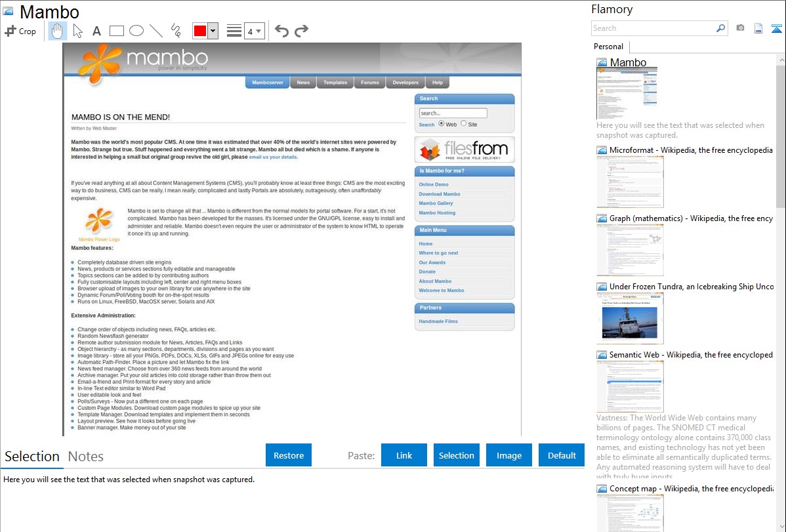This screenshot has height=532, width=786.
Task: Click the webpage search text box
Action: pyautogui.click(x=453, y=113)
